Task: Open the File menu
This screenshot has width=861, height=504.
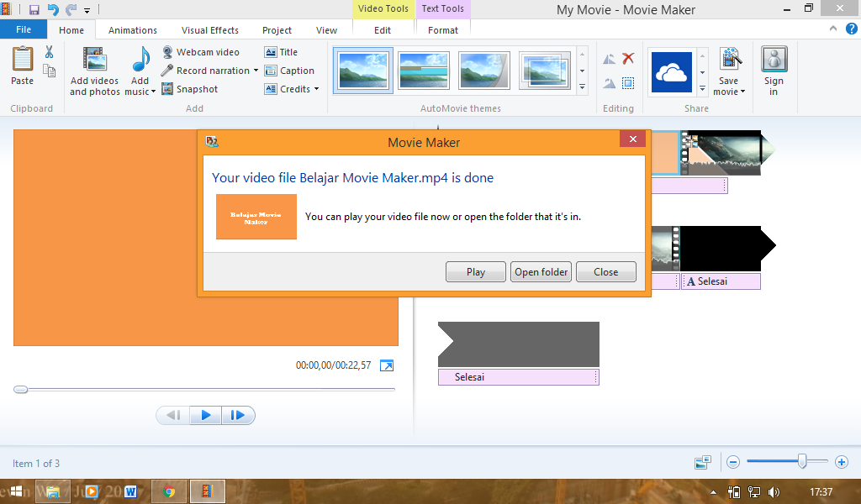Action: pos(24,29)
